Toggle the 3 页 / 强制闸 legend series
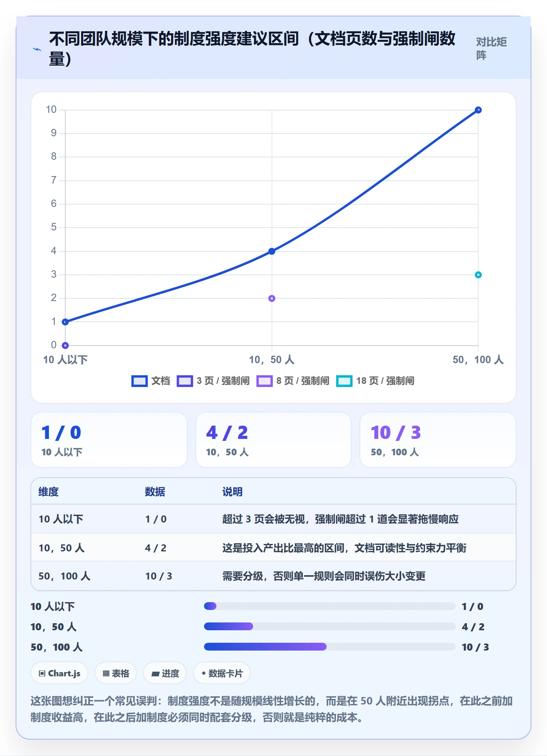The image size is (547, 756). (x=213, y=381)
